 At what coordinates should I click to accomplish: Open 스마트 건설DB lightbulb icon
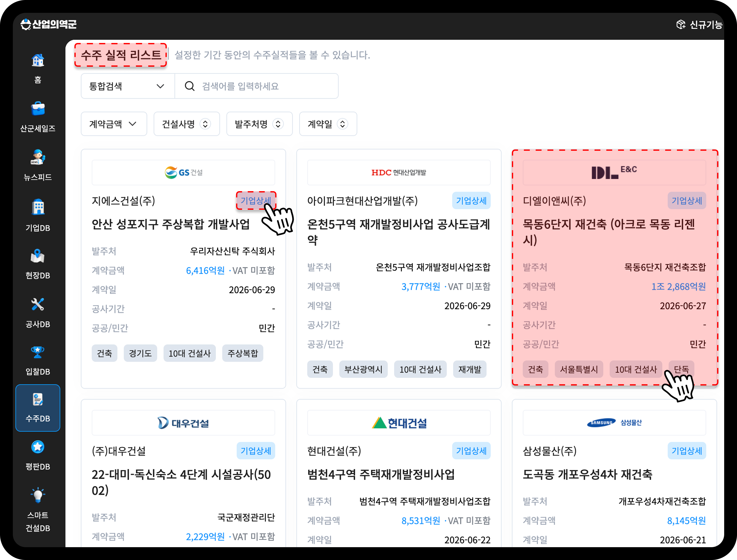click(38, 495)
